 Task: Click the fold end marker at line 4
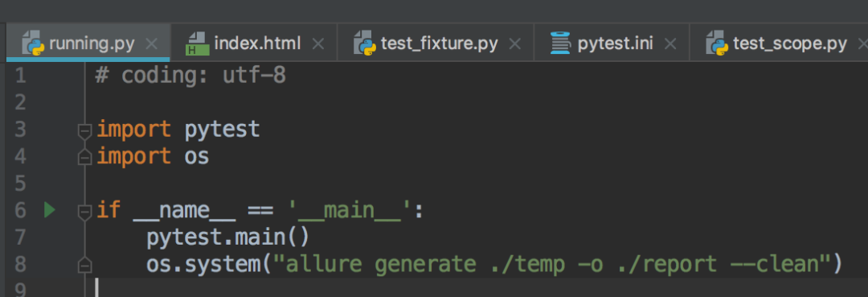point(84,158)
